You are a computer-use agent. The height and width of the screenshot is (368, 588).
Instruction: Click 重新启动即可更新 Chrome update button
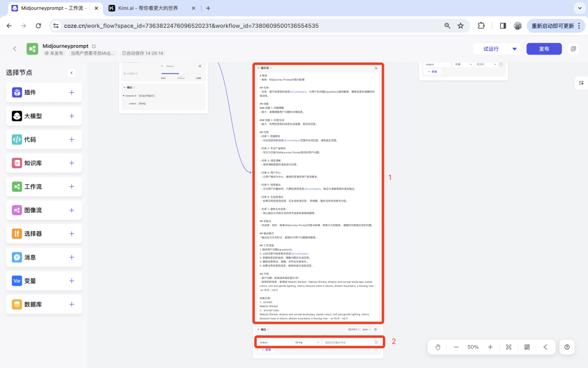click(x=556, y=26)
